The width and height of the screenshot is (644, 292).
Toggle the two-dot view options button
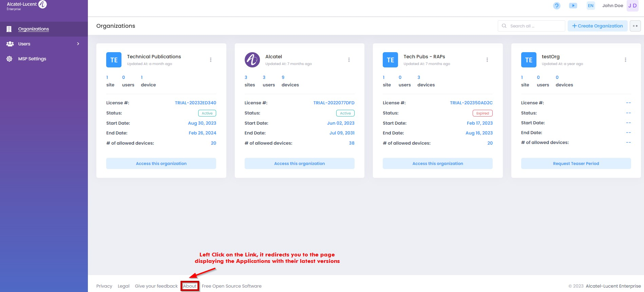(x=635, y=26)
